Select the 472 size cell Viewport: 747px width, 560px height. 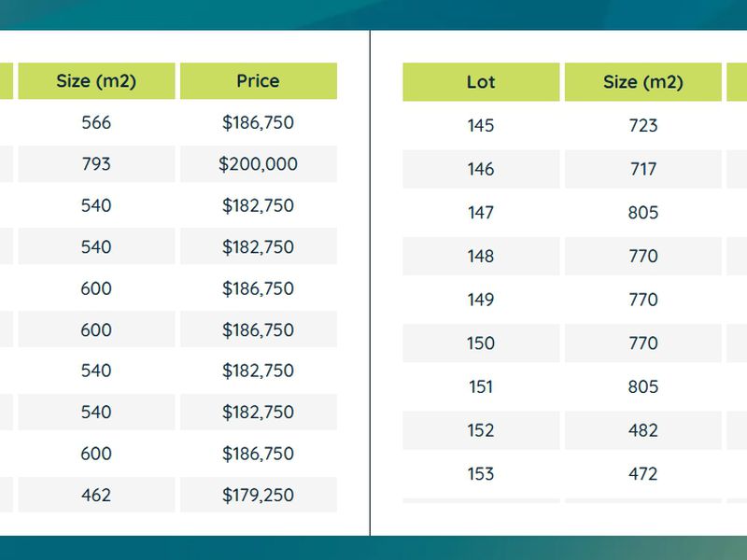pos(642,474)
